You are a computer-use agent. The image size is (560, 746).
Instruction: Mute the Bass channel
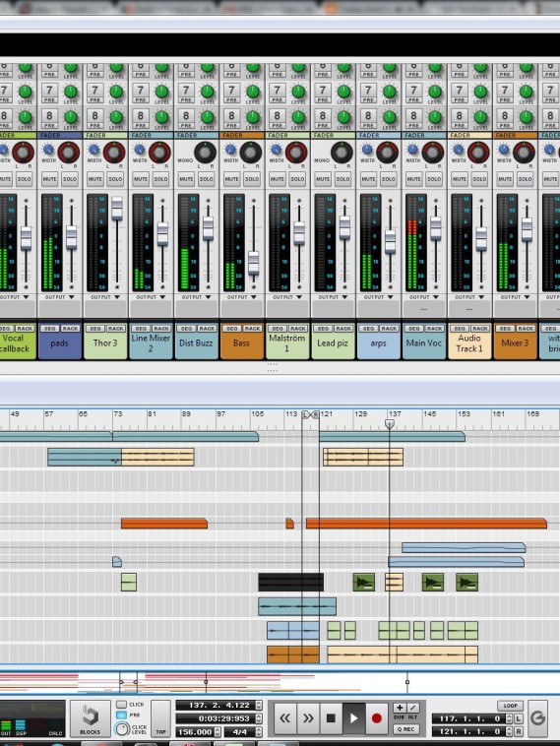(x=231, y=179)
